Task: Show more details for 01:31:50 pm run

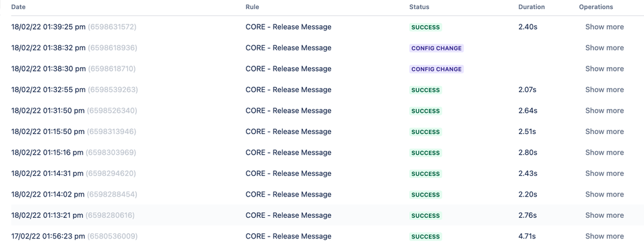Action: [x=604, y=111]
